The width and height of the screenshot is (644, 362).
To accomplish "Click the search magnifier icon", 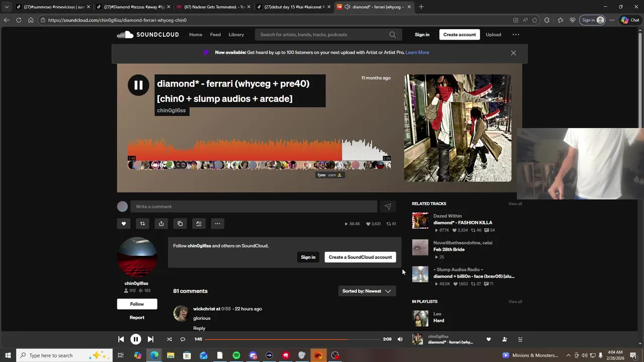I will pyautogui.click(x=392, y=35).
